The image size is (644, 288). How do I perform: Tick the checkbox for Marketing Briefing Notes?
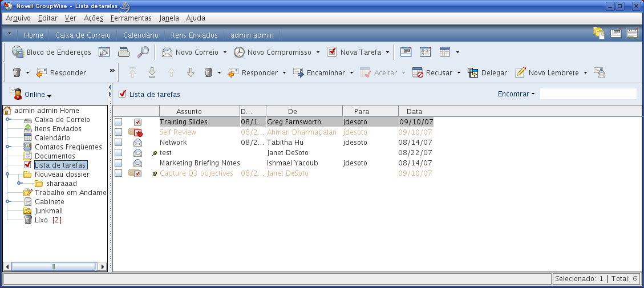tap(118, 163)
